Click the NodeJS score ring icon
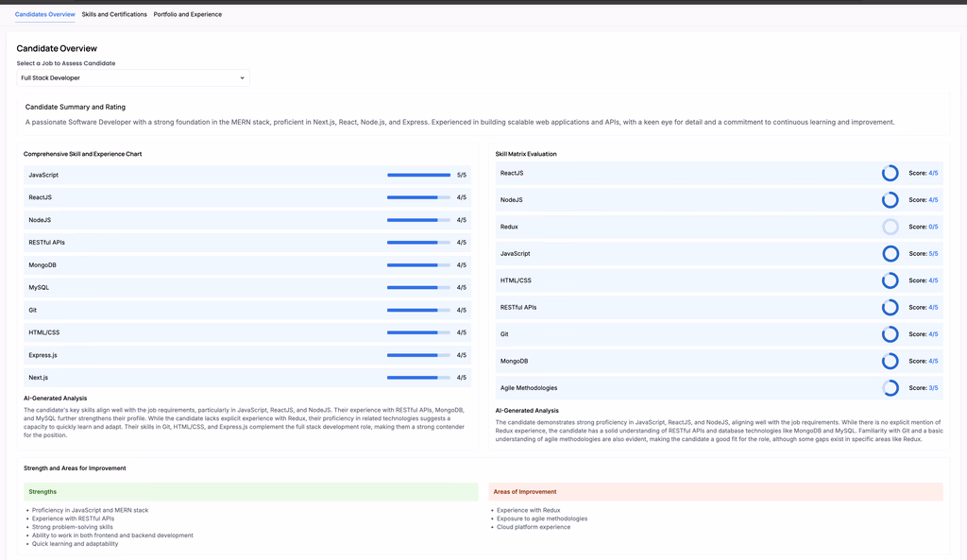Screen dimensions: 967x560 pos(890,200)
